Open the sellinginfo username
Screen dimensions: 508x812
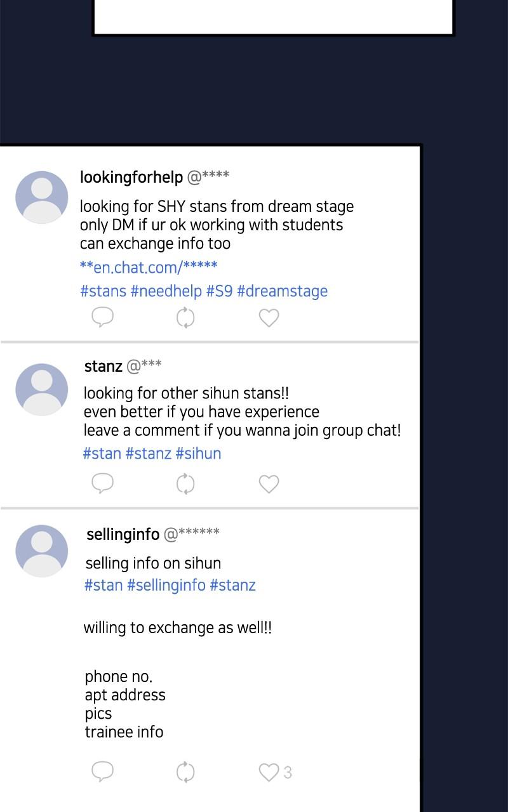[123, 534]
